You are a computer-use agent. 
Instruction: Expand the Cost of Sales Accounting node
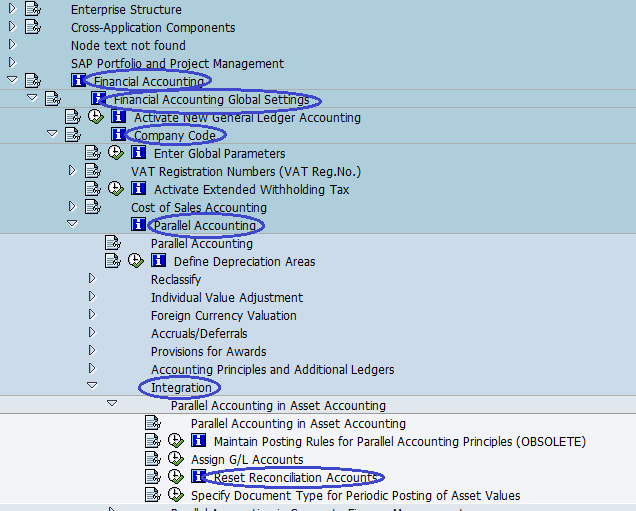(72, 207)
